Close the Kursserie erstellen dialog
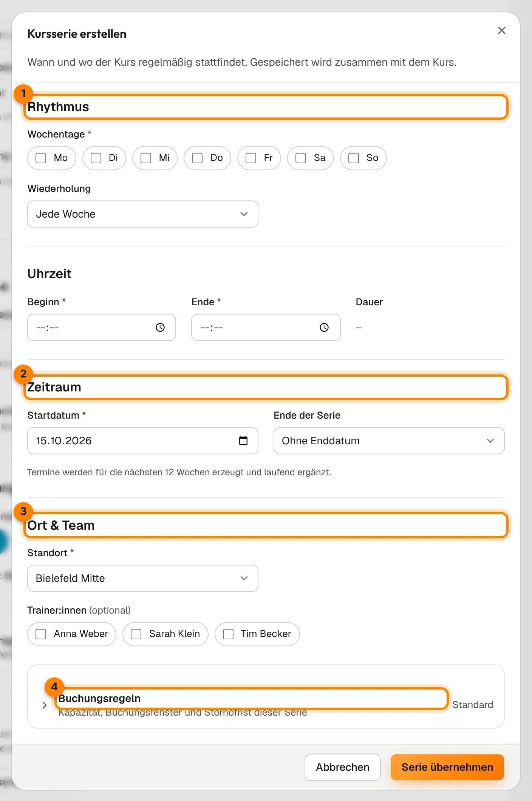 [x=501, y=31]
